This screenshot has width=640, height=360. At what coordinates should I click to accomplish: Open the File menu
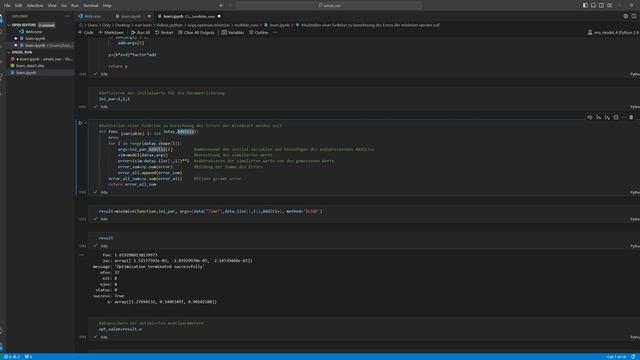pos(7,6)
